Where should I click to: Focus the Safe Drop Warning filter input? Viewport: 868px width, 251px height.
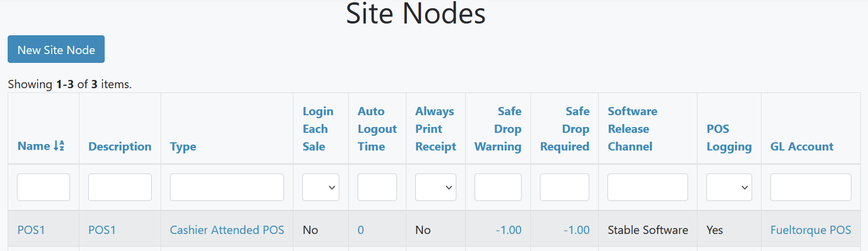click(498, 187)
